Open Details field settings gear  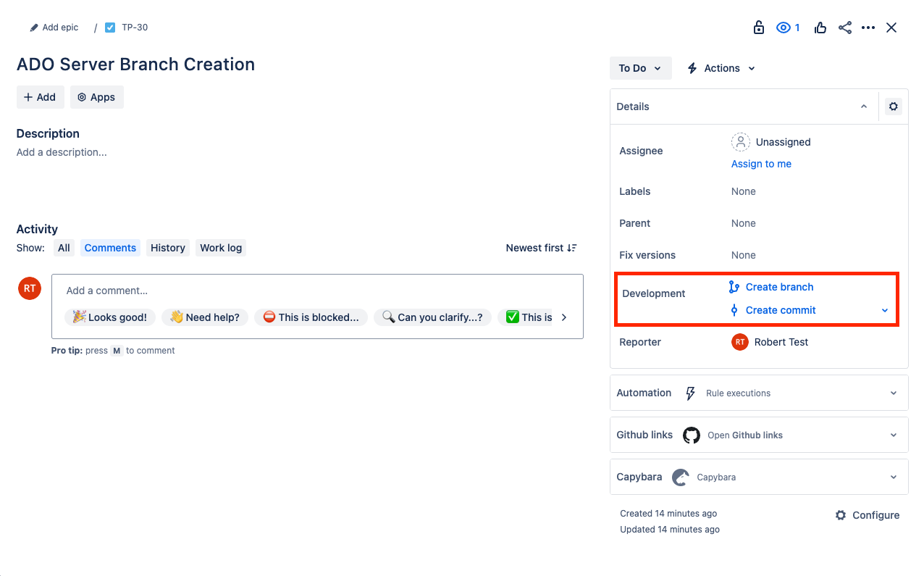click(893, 106)
